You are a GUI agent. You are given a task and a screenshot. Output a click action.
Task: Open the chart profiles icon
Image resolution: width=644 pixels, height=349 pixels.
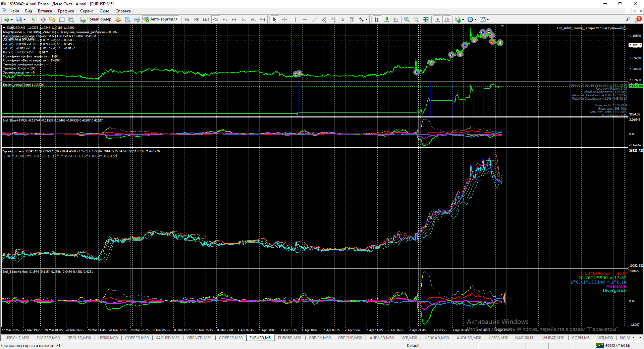(19, 19)
